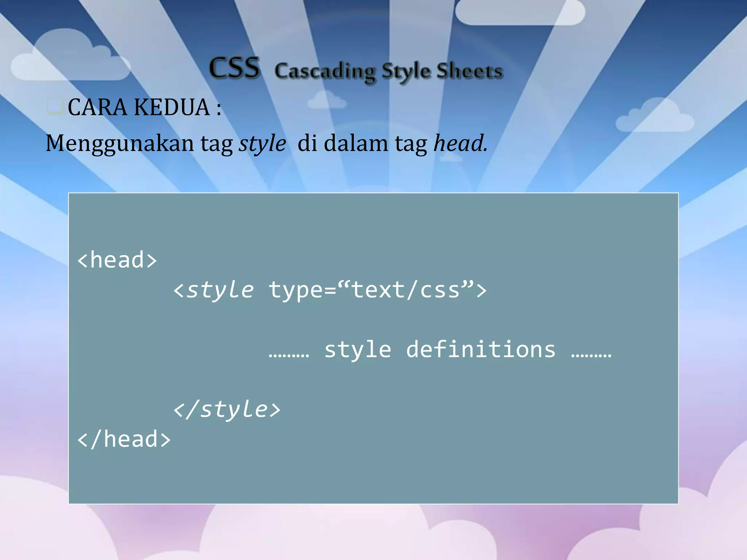Click the italic word 'head.' in sentence
747x560 pixels.
(460, 143)
